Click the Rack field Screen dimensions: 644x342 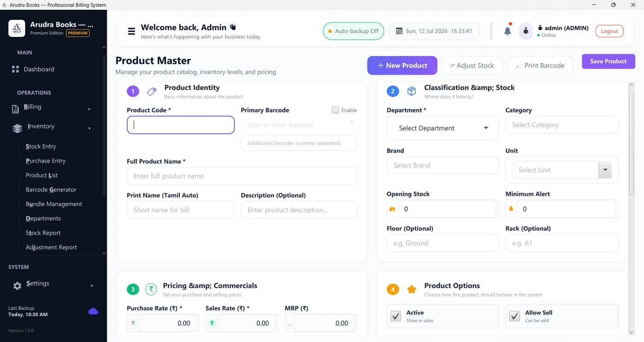coord(562,243)
